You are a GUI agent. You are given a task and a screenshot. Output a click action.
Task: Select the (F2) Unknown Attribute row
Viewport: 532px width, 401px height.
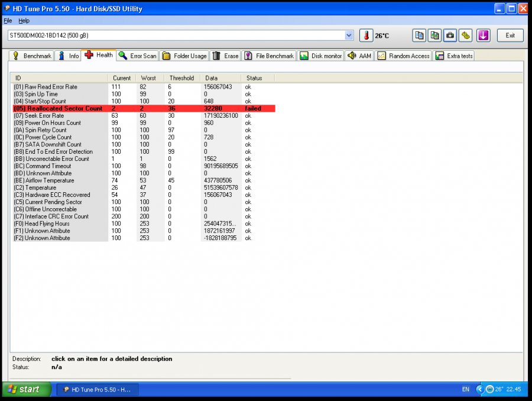144,238
